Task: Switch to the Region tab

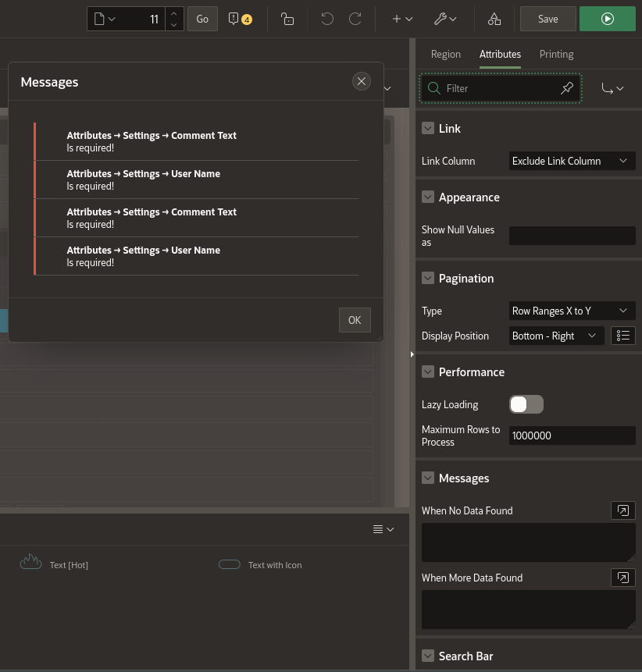Action: (x=446, y=54)
